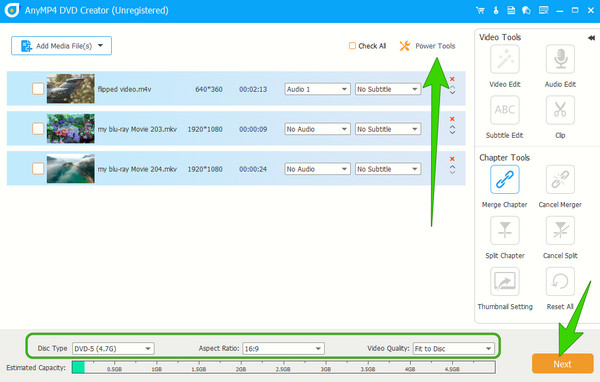
Task: Click the register key icon
Action: [496, 10]
